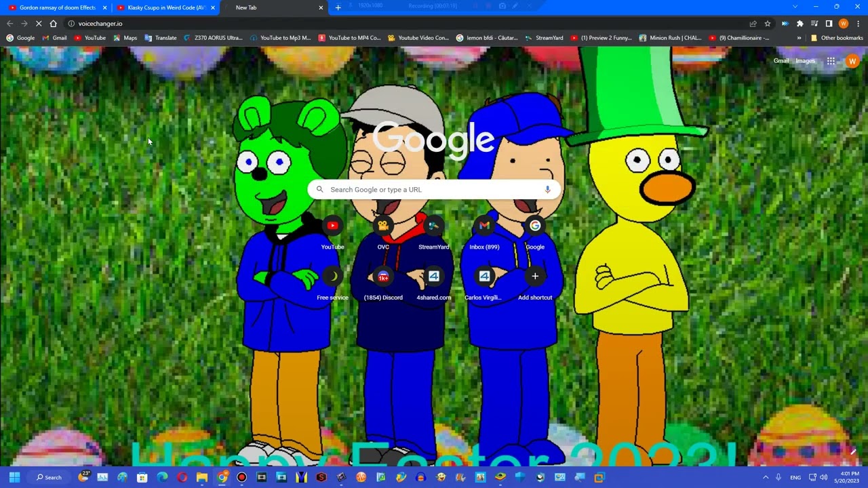
Task: Open the volume control in the tray
Action: tap(823, 477)
